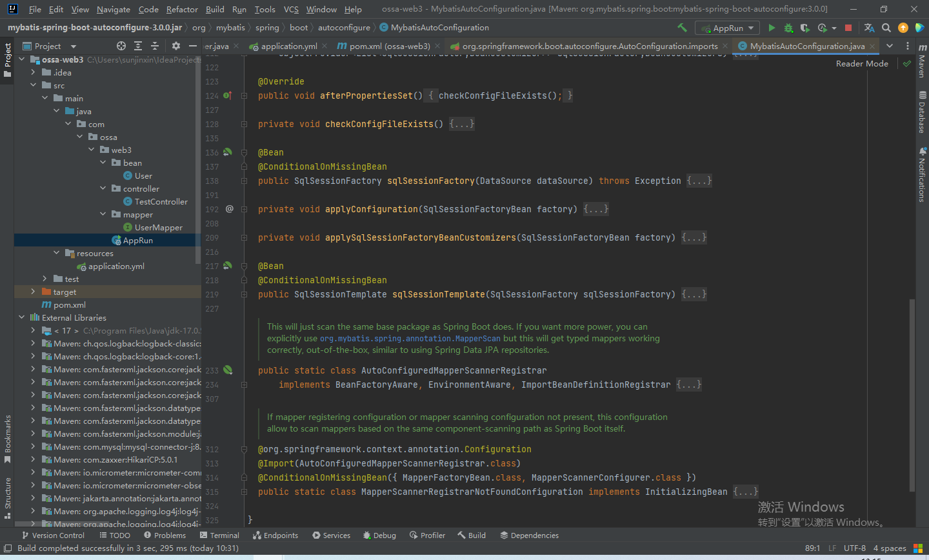Click the editor vertical scrollbar thumb

point(912,395)
